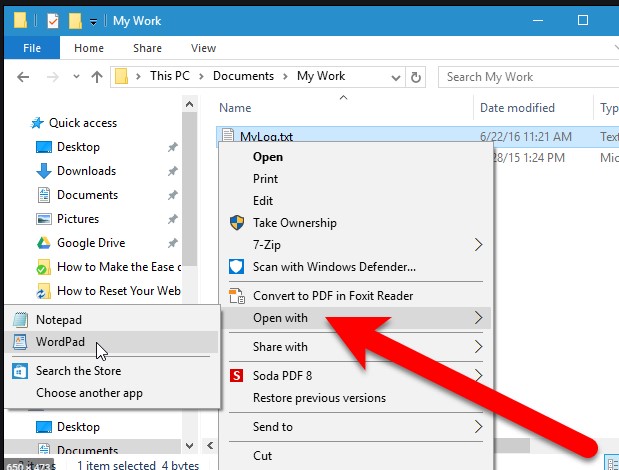Sort files by Date modified column
The image size is (619, 470).
tap(517, 108)
